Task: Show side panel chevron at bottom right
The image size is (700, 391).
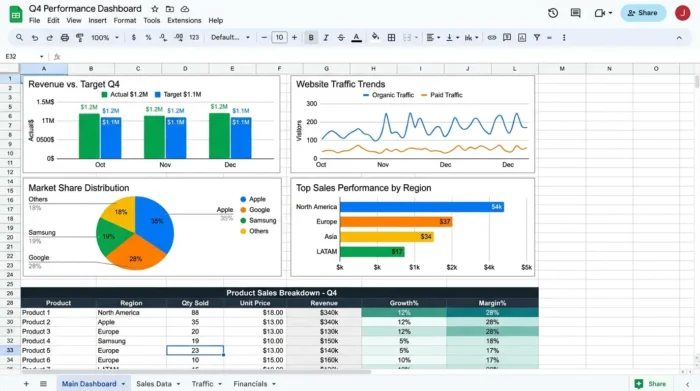Action: pos(688,384)
